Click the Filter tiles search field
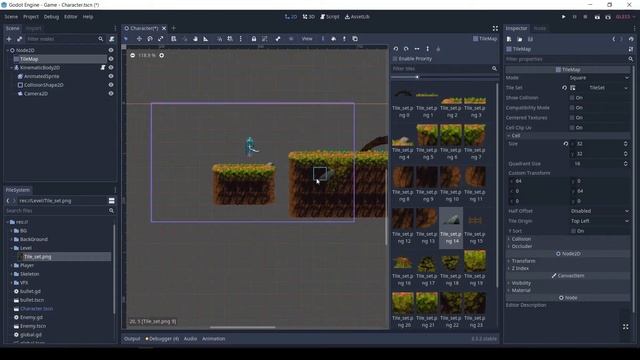 pos(444,69)
